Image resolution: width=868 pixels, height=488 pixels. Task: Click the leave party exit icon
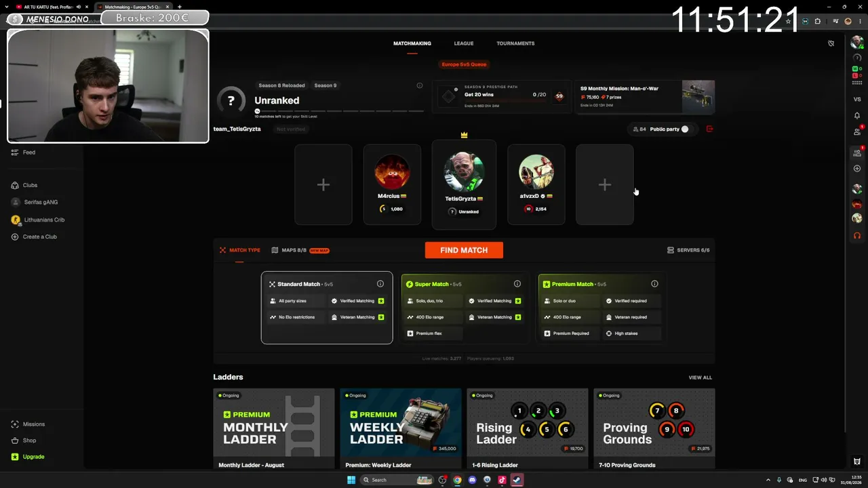pos(710,129)
